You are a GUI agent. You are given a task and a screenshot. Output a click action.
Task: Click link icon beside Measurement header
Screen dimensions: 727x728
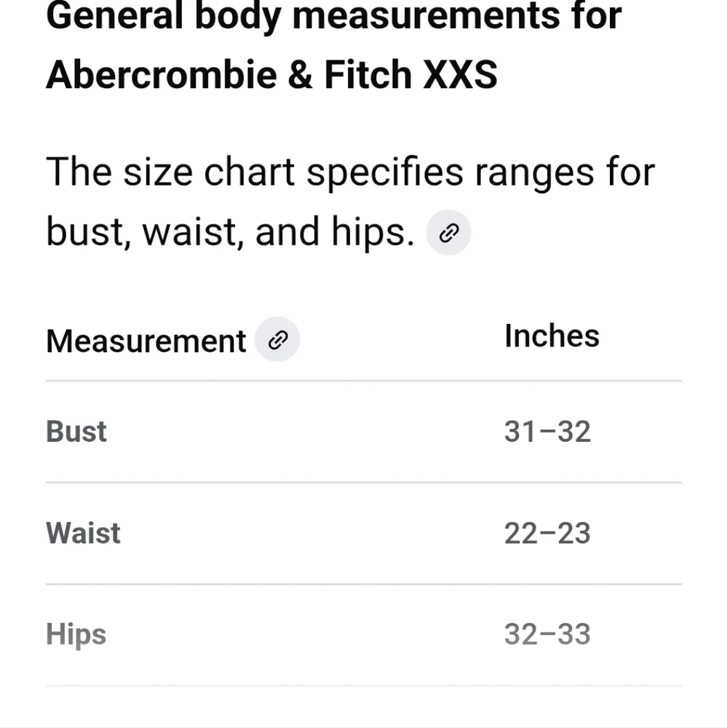[277, 339]
